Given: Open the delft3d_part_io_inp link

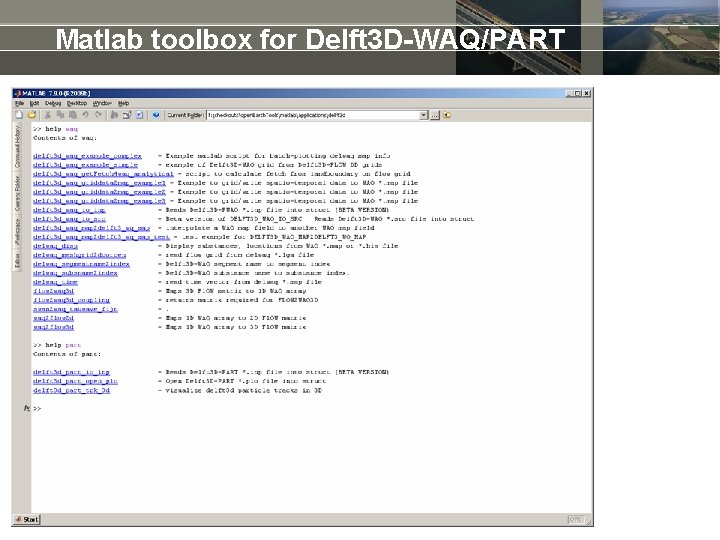Looking at the screenshot, I should coord(71,372).
